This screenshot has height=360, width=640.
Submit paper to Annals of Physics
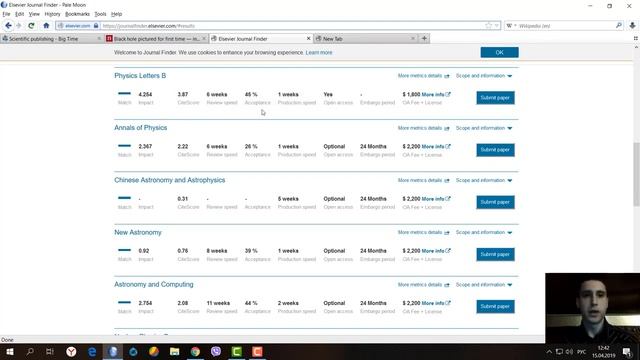click(x=495, y=150)
